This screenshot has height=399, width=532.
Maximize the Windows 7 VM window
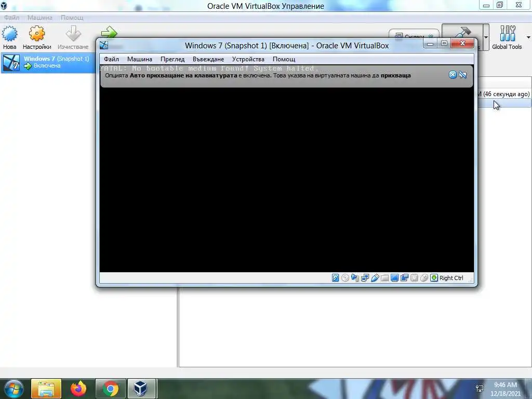(x=444, y=44)
